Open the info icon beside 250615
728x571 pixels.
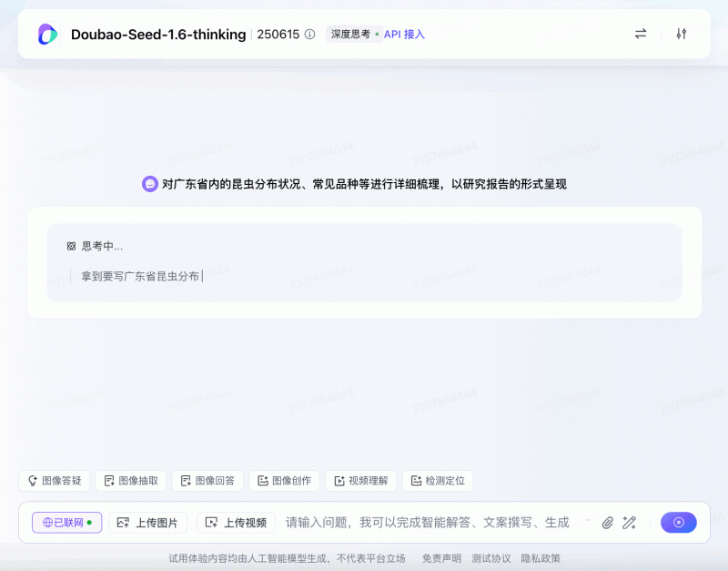[x=309, y=35]
